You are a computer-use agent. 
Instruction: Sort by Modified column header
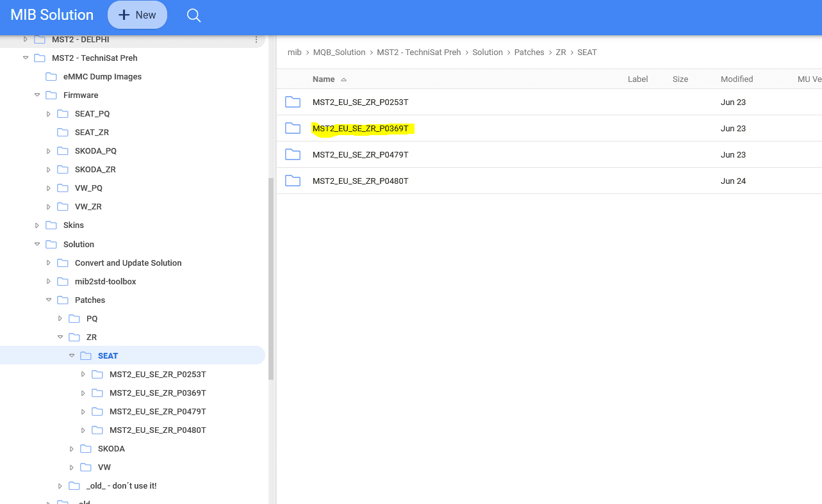click(x=737, y=79)
